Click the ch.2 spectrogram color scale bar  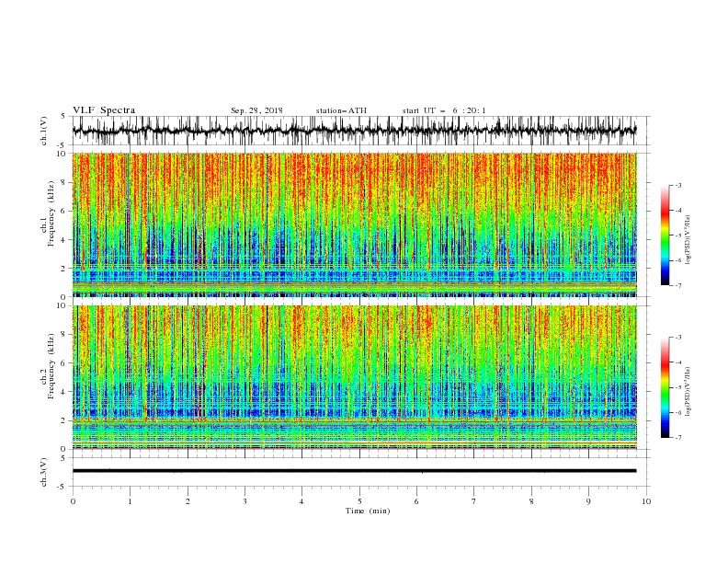pyautogui.click(x=665, y=387)
